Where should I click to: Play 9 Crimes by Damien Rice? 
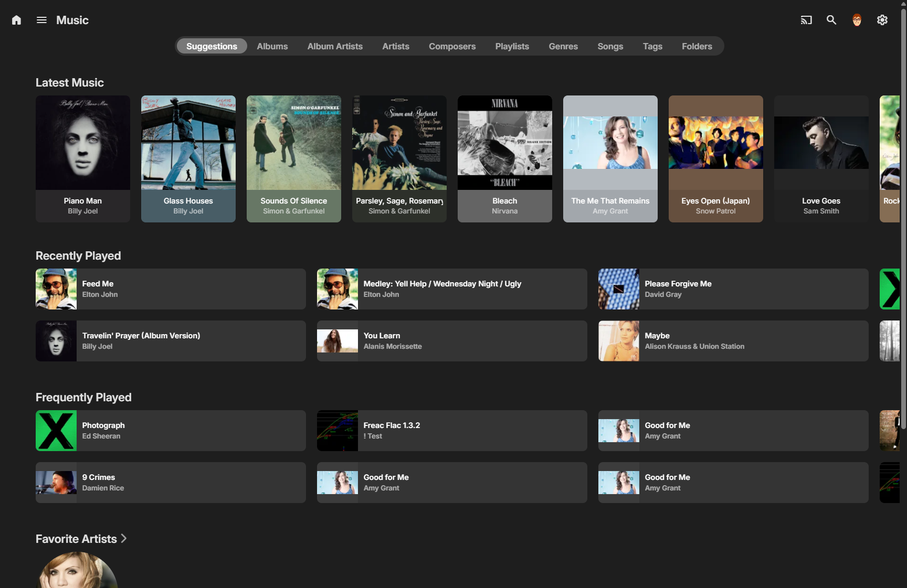coord(171,483)
